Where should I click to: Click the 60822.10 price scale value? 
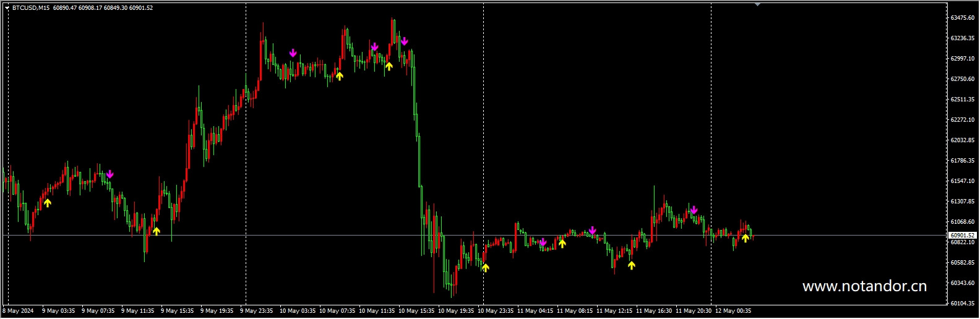pos(963,242)
